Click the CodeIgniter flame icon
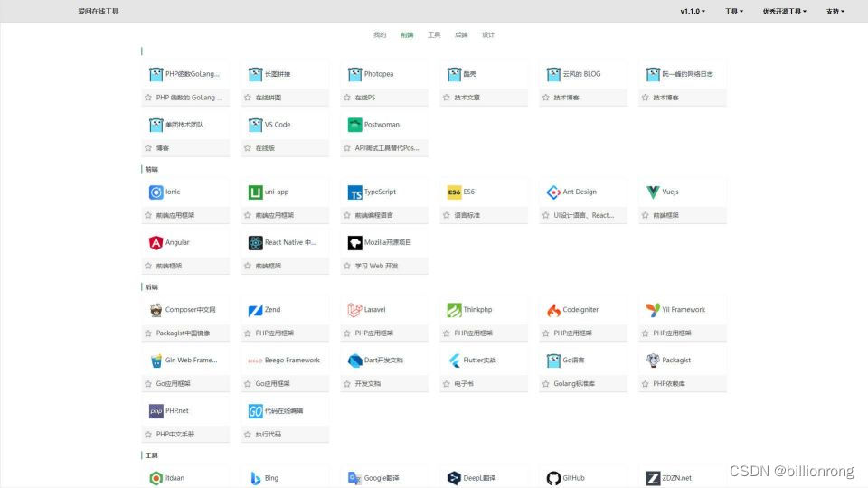868x488 pixels. coord(553,310)
